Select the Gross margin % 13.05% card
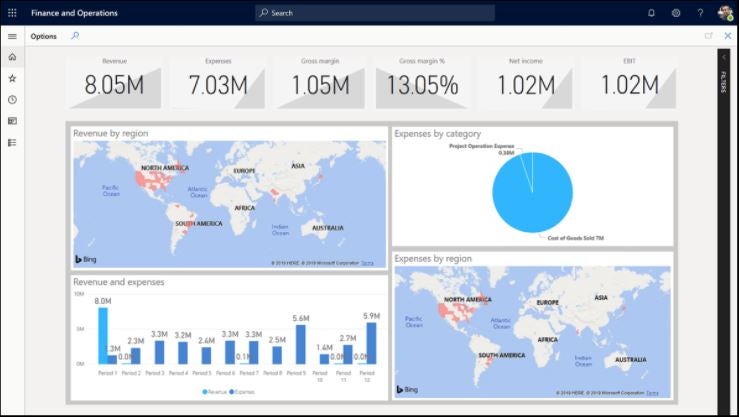 pos(422,82)
